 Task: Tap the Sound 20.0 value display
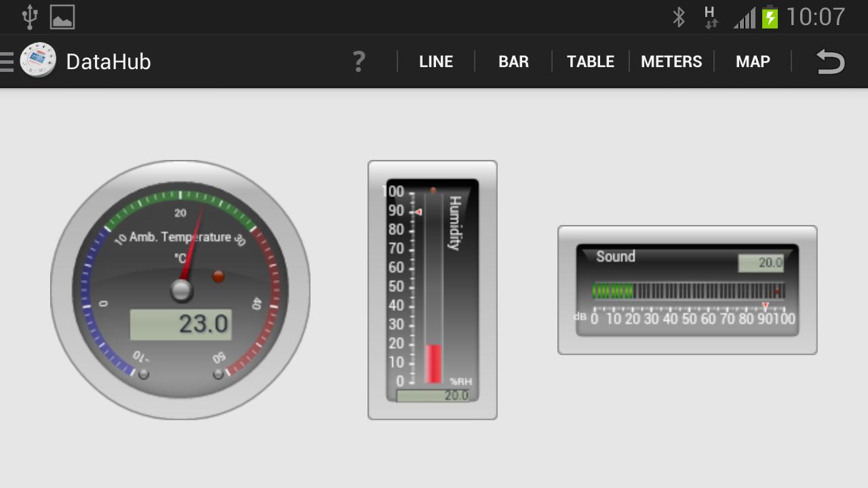(x=761, y=263)
